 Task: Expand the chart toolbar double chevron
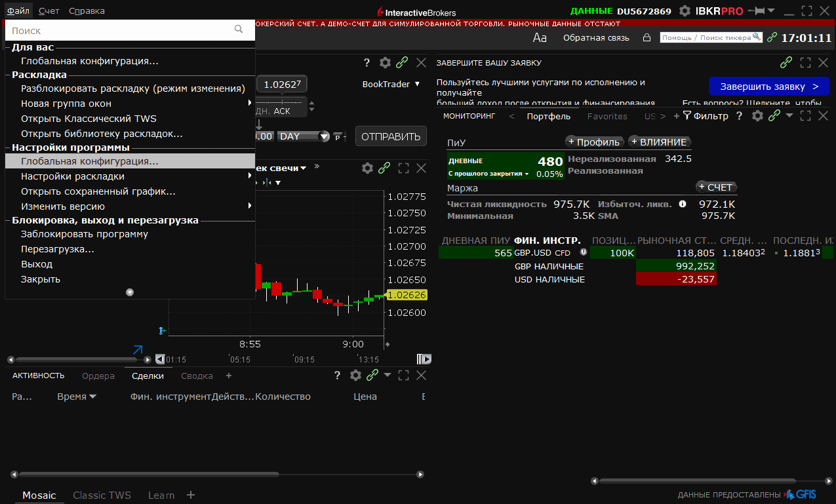317,167
